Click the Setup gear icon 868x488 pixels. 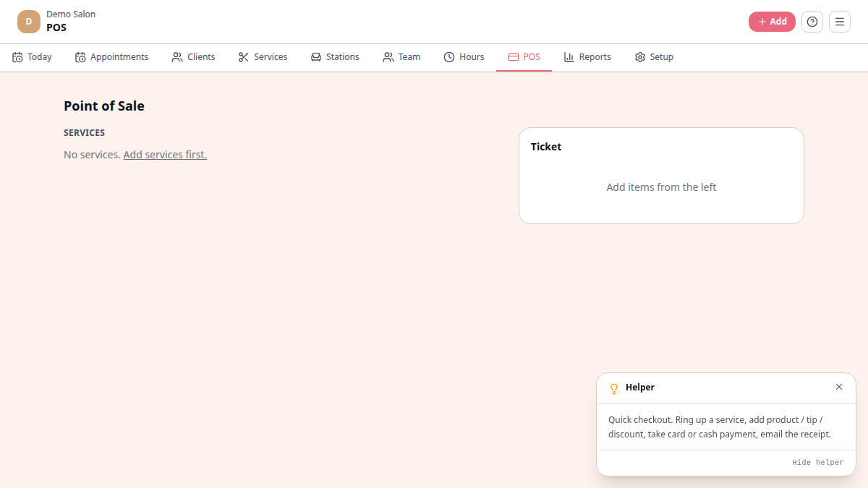pos(640,57)
